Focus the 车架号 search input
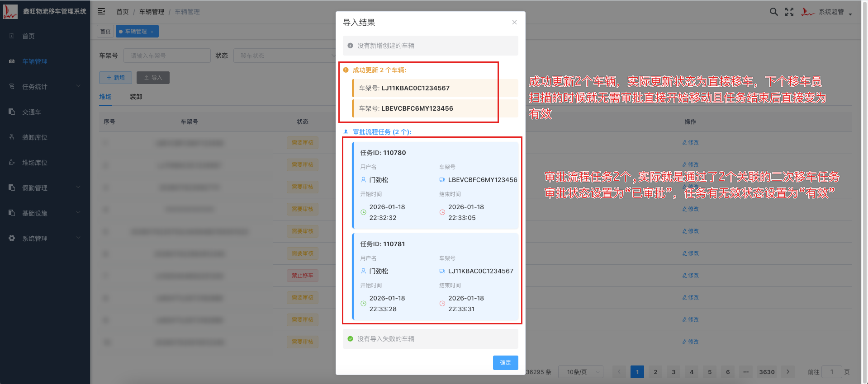Screen dimensions: 868x384 pos(167,56)
